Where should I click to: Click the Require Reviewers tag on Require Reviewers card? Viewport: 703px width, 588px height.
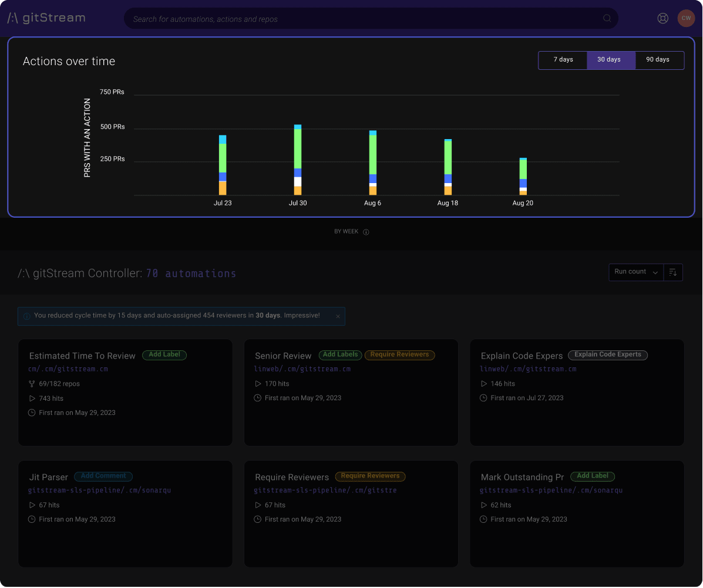[370, 476]
